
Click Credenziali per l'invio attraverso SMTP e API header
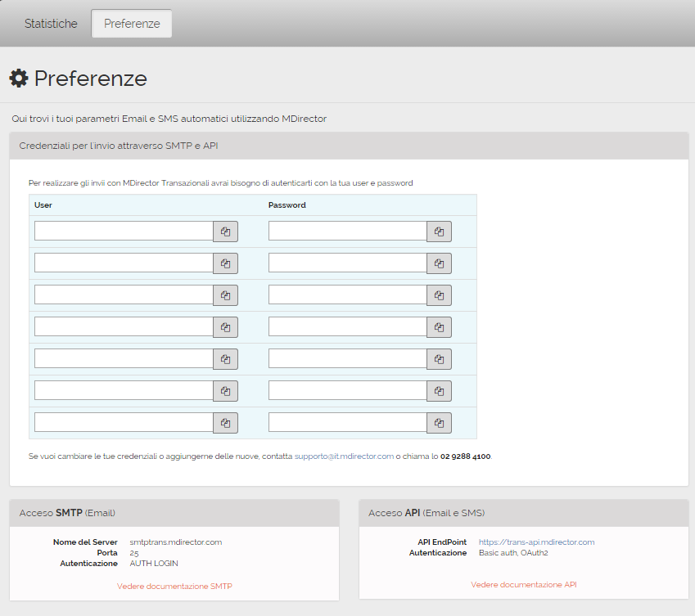[x=349, y=146]
